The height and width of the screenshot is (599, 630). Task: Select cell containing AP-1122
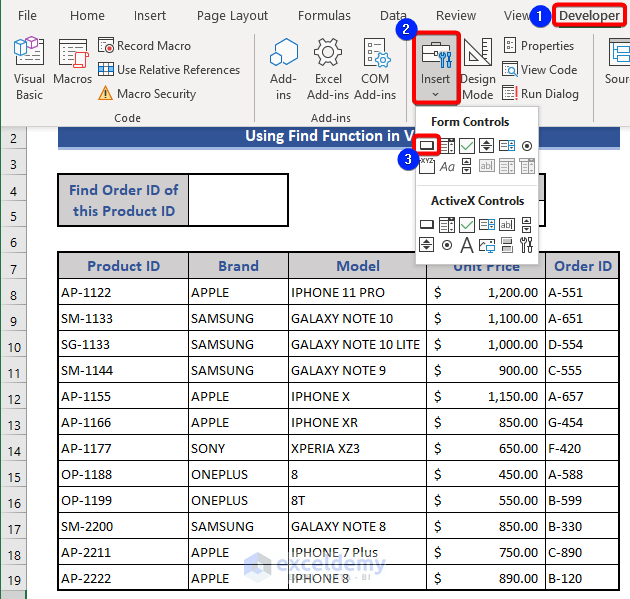pos(123,292)
